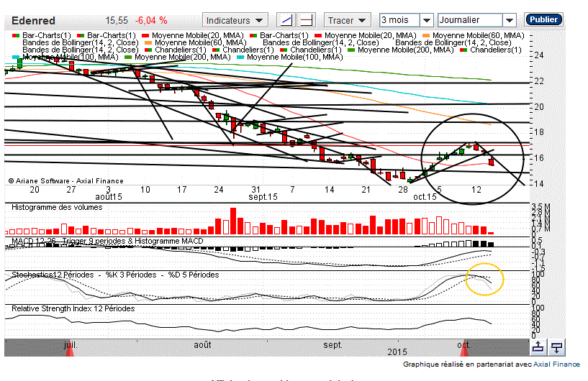Open the Tracer dropdown menu

(x=347, y=20)
